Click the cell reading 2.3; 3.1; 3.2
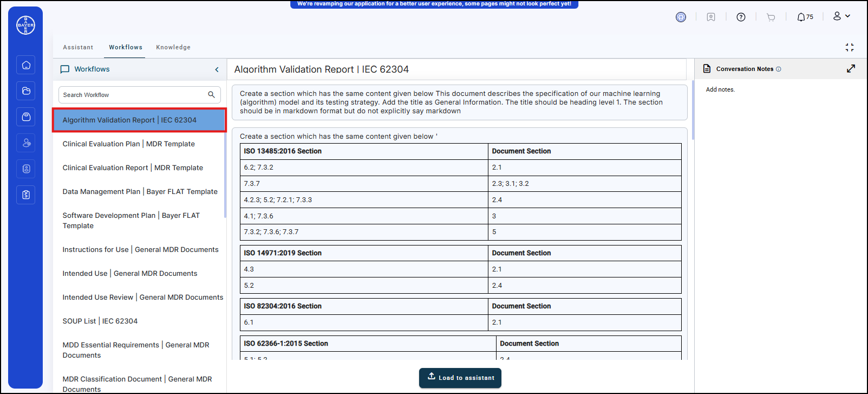Viewport: 868px width, 394px height. tap(585, 184)
